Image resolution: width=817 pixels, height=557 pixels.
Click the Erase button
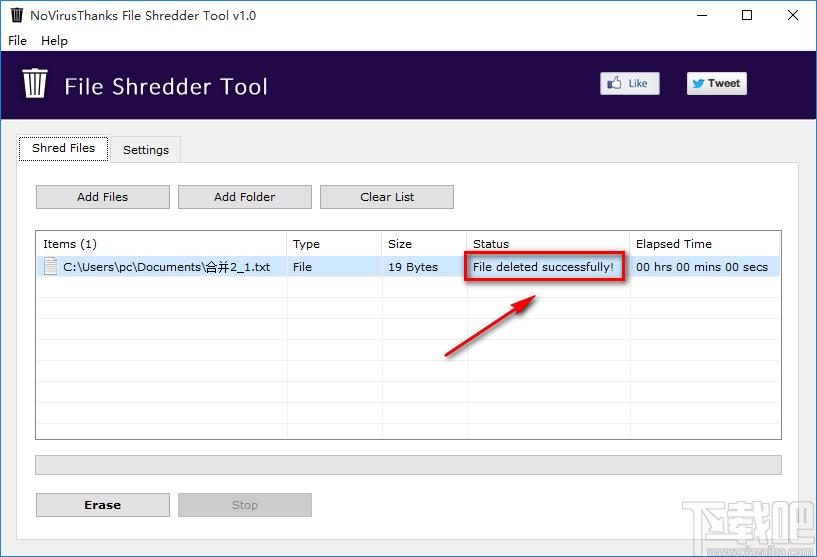pyautogui.click(x=103, y=505)
